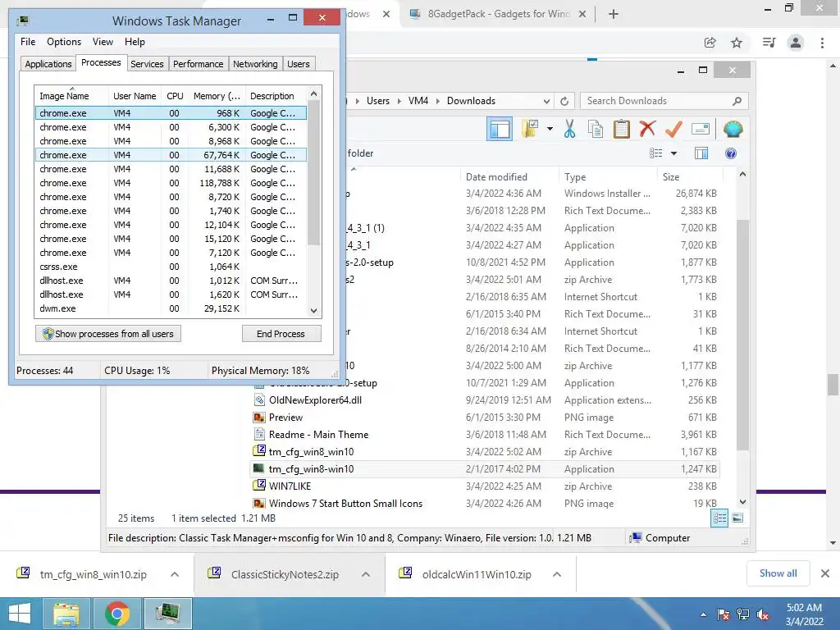Image resolution: width=840 pixels, height=630 pixels.
Task: Open the address bar history dropdown
Action: (546, 101)
